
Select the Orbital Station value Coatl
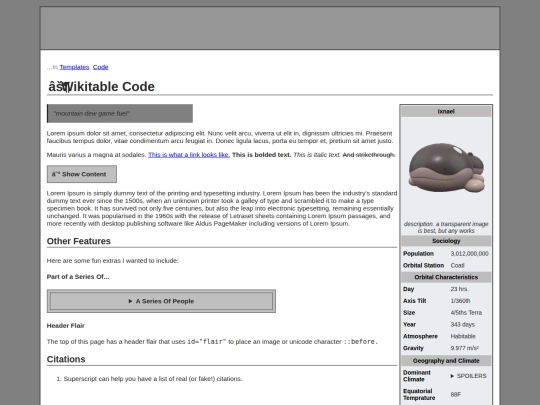pyautogui.click(x=457, y=265)
